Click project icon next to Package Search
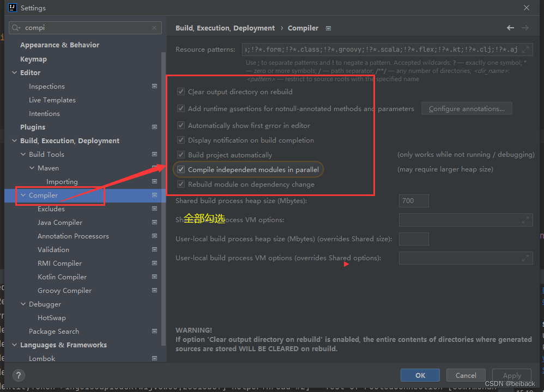 click(x=154, y=332)
